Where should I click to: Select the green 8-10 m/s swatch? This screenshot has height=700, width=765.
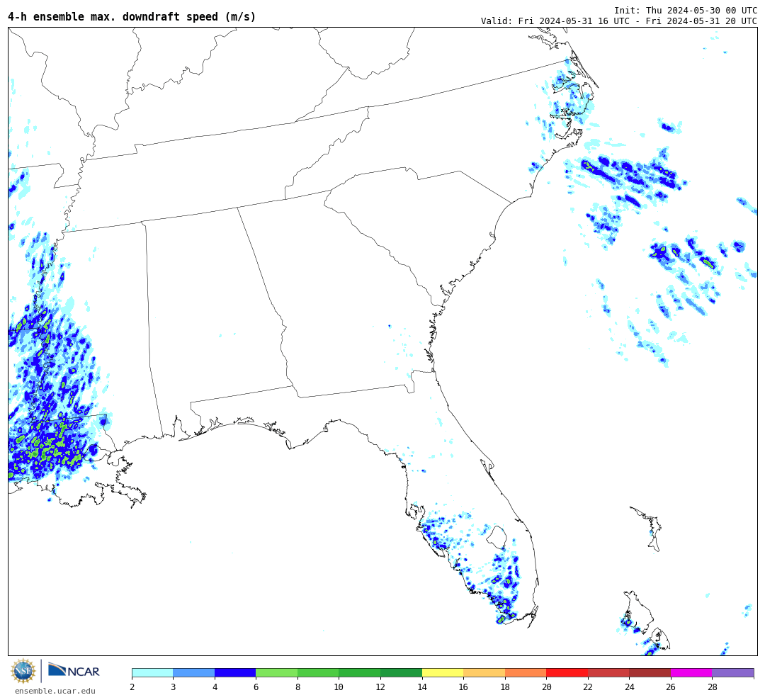pyautogui.click(x=318, y=672)
